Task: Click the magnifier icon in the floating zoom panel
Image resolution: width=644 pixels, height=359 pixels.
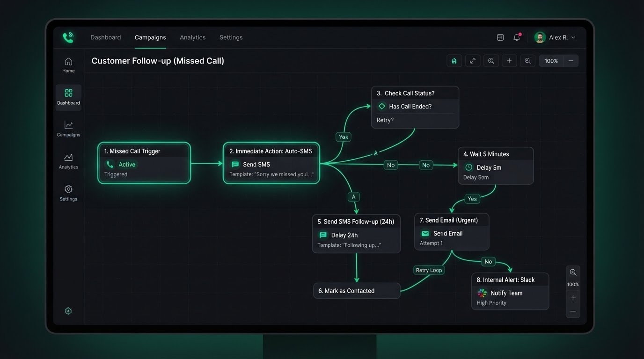Action: point(573,273)
